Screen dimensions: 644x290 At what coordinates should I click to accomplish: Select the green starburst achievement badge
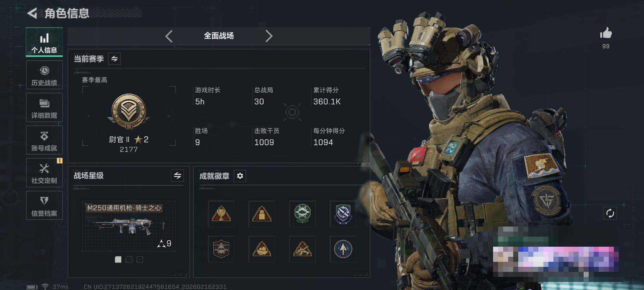coord(302,214)
